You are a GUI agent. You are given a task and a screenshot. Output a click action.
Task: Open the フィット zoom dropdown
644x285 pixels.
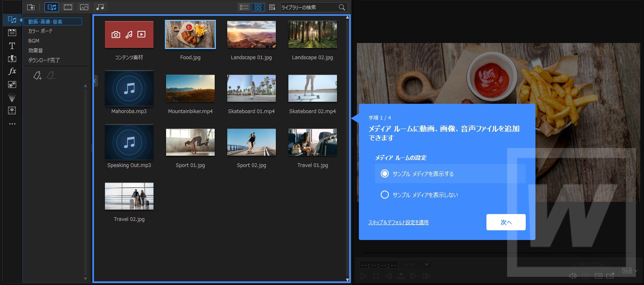(x=416, y=265)
